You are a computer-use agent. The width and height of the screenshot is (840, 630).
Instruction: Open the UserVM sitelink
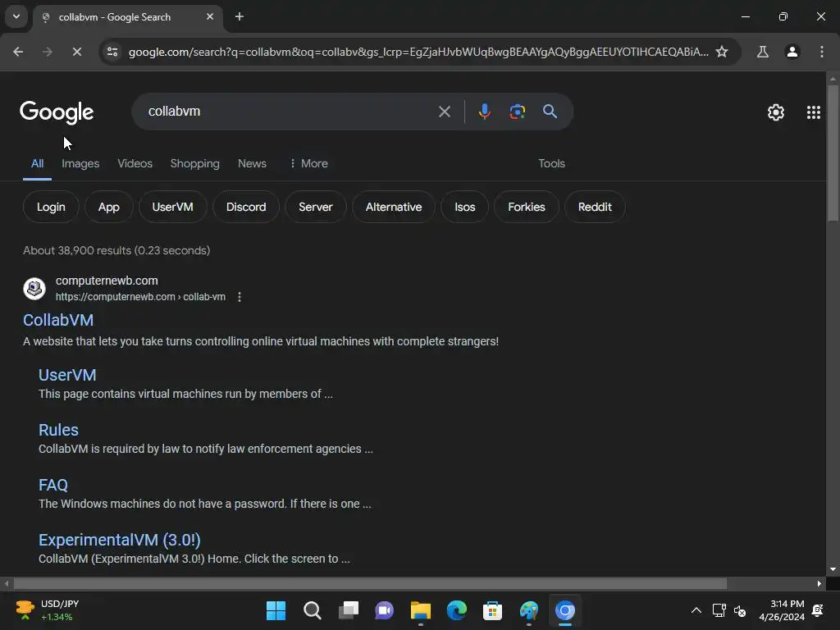coord(67,375)
